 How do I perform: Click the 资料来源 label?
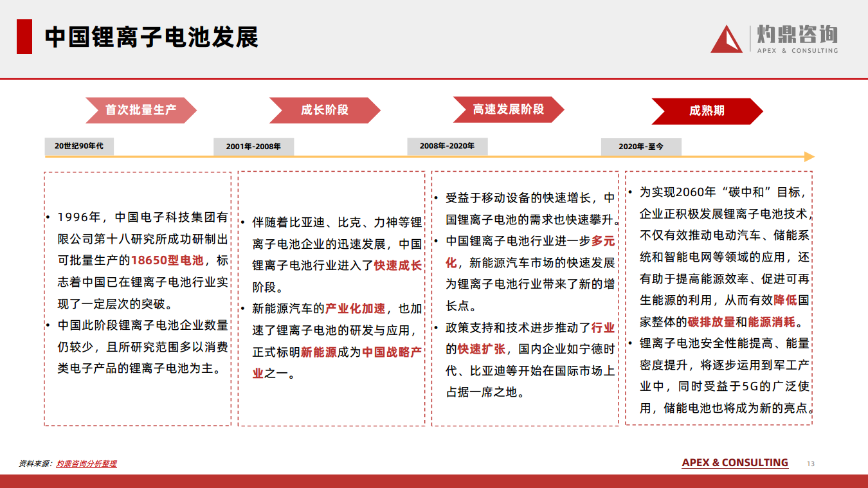click(x=36, y=464)
